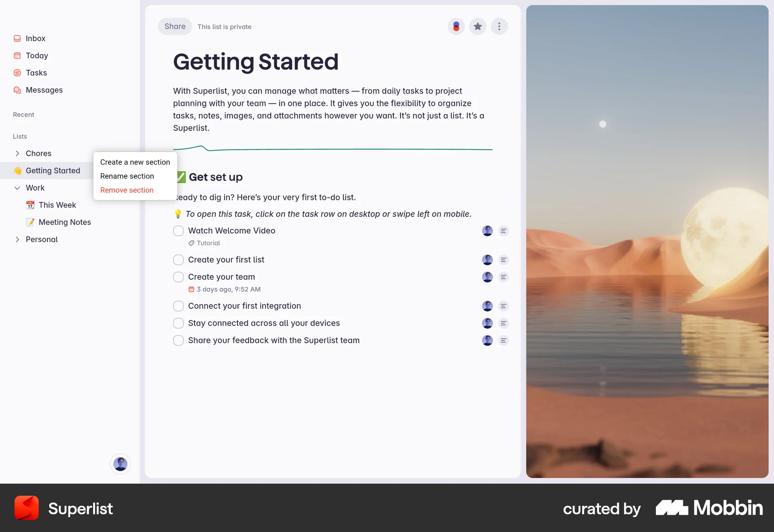Open the Tutorial tag on Watch Welcome Video
The image size is (774, 532).
tap(204, 243)
